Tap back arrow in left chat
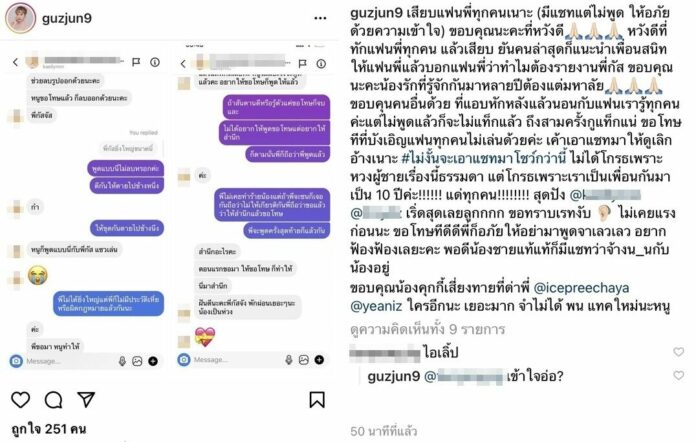Screen dimensions: 696x442 click(x=16, y=62)
